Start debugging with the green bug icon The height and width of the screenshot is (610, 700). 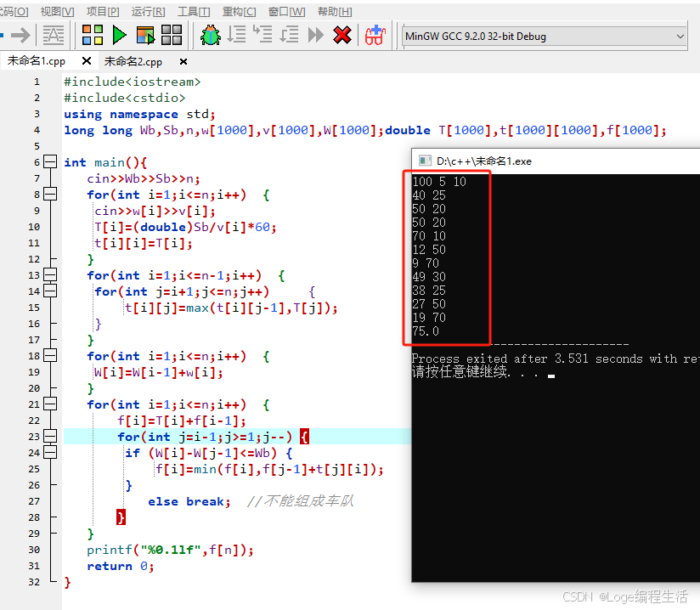[x=211, y=36]
